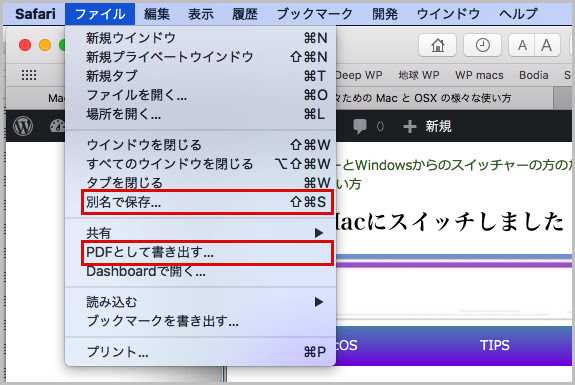Open the 履歴 menu
Image resolution: width=575 pixels, height=385 pixels.
click(x=245, y=14)
